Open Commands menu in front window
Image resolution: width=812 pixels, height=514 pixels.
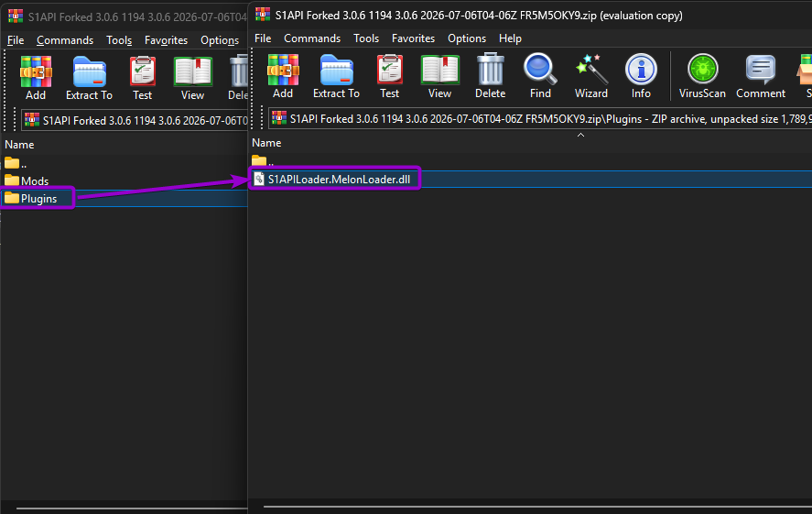(312, 38)
